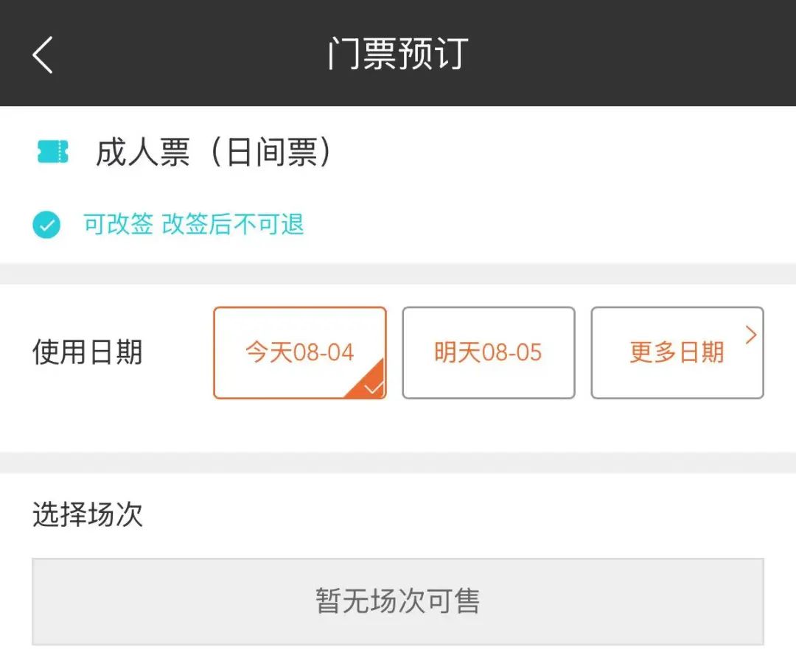Viewport: 796px width, 672px height.
Task: Click the 改签后不可退 refund notice
Action: [x=233, y=225]
